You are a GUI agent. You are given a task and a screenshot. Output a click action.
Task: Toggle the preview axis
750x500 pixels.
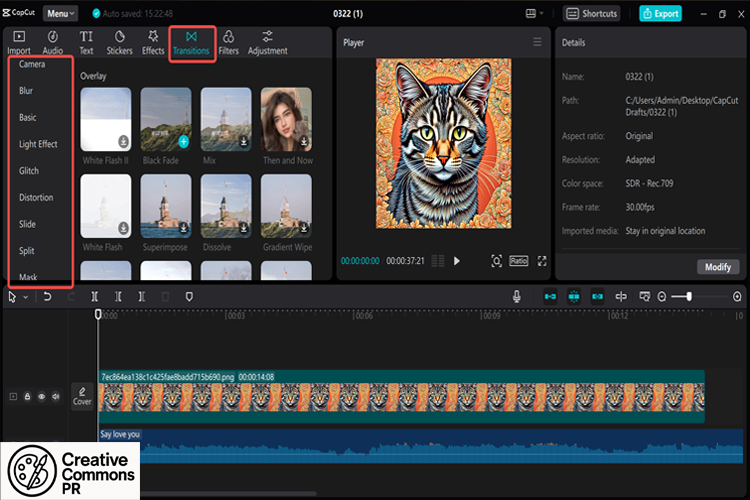click(621, 297)
